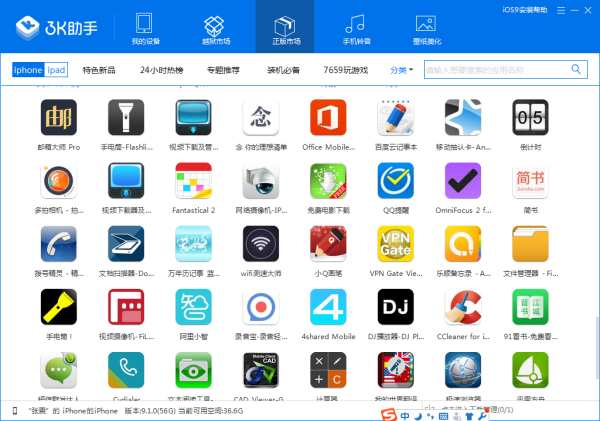Select the iphone toggle
600x421 pixels.
(x=28, y=70)
